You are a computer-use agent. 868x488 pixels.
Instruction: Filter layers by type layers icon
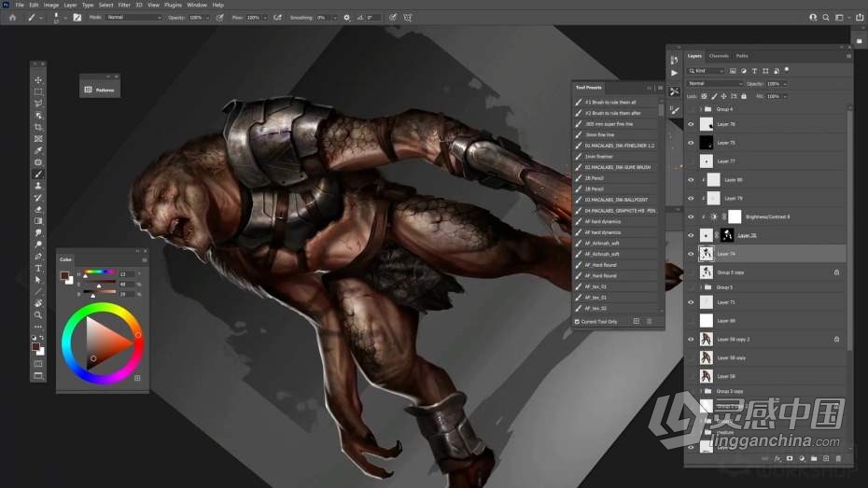754,71
